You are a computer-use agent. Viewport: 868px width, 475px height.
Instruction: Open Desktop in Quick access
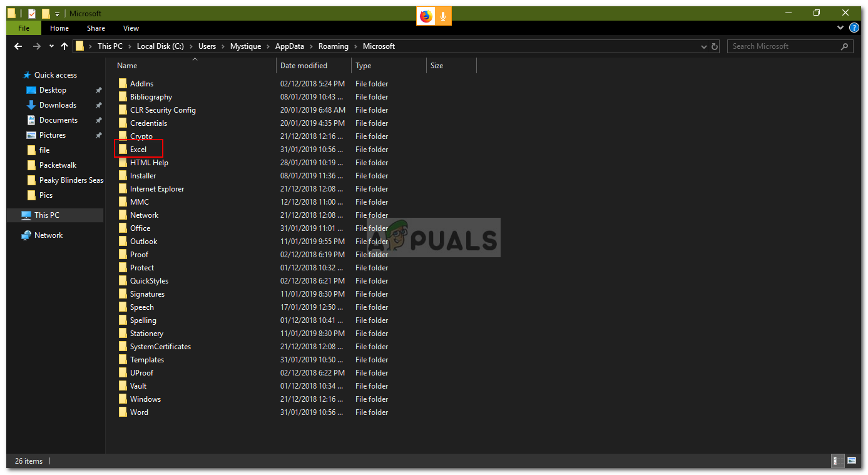(53, 90)
